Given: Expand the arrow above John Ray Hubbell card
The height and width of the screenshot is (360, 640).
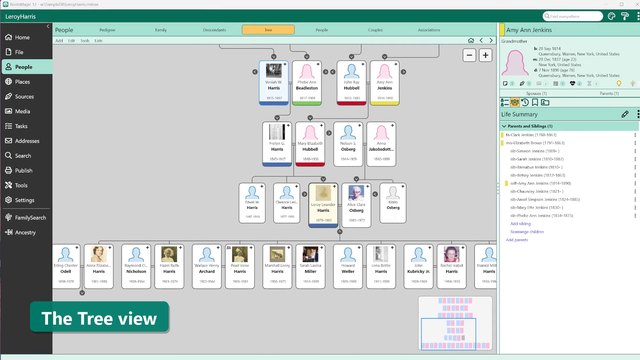Looking at the screenshot, I should 351,57.
